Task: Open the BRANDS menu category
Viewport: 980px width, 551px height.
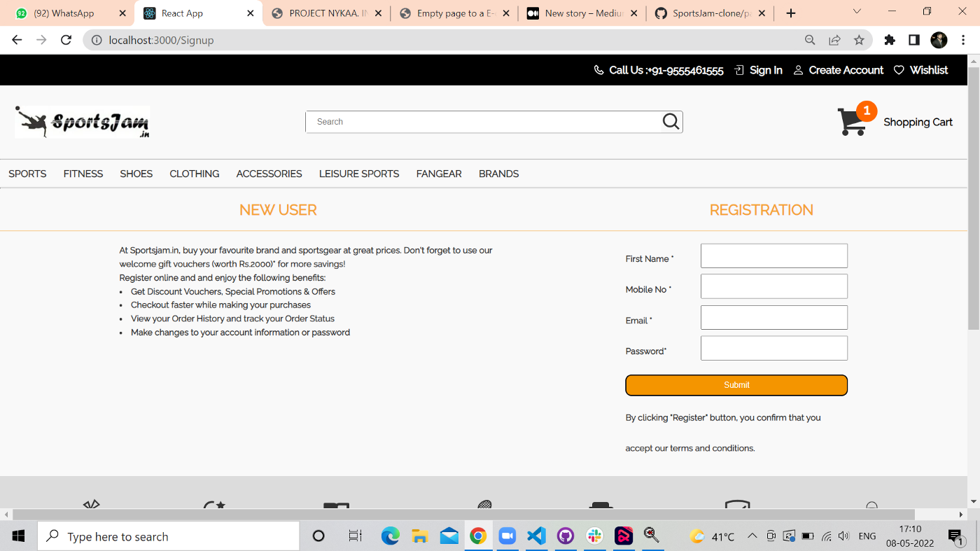Action: (498, 174)
